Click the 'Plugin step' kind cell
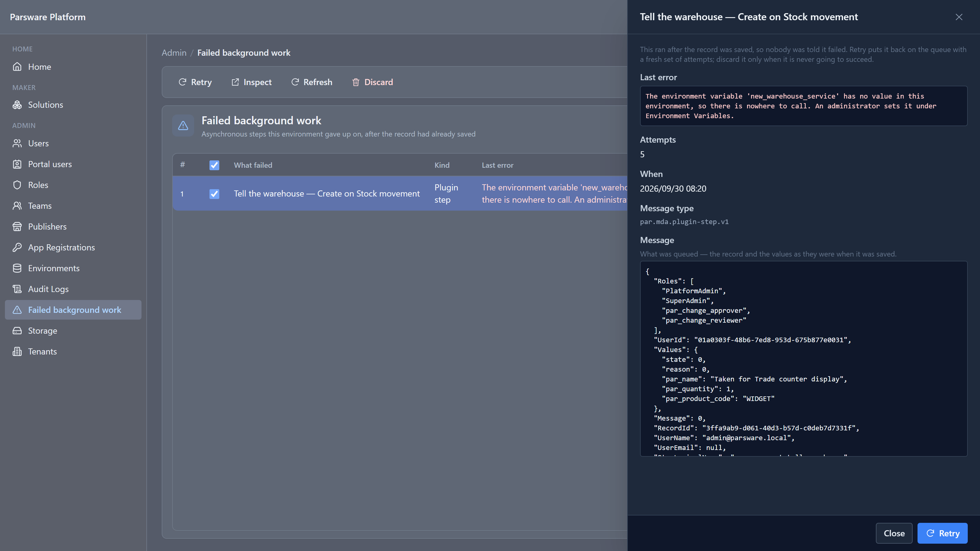Viewport: 980px width, 551px height. point(446,193)
